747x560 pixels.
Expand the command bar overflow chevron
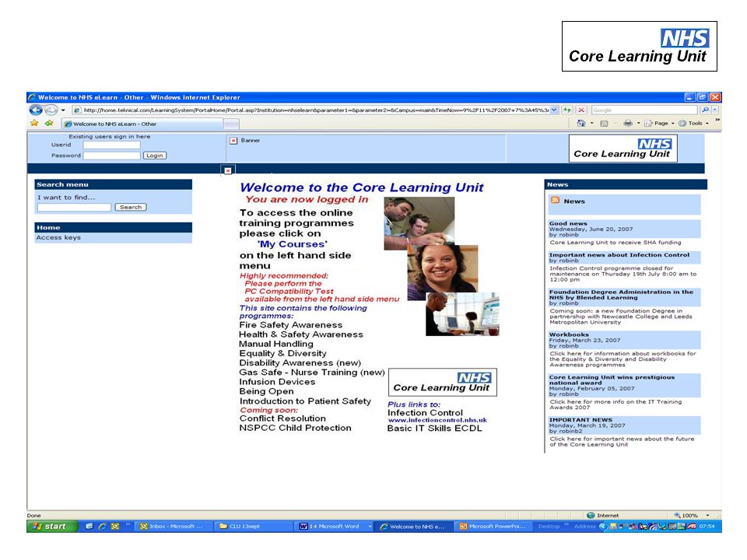click(x=717, y=120)
